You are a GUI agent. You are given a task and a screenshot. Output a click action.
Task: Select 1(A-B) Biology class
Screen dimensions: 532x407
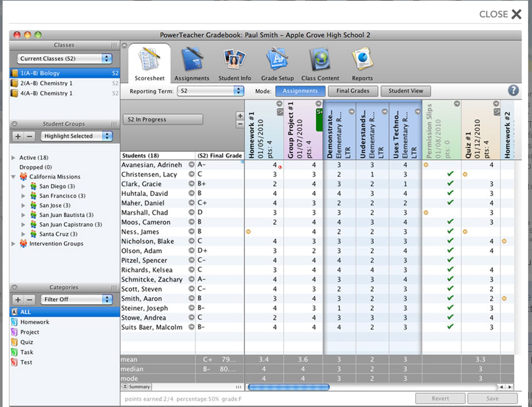65,73
